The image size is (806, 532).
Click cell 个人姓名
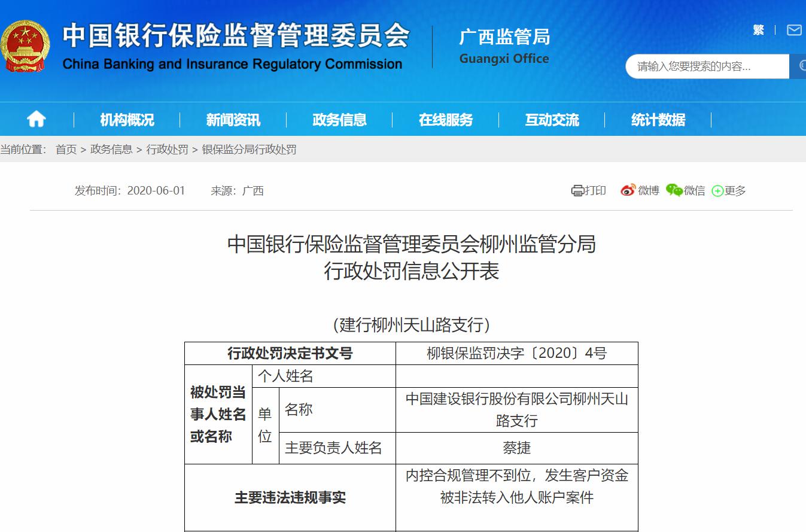324,376
